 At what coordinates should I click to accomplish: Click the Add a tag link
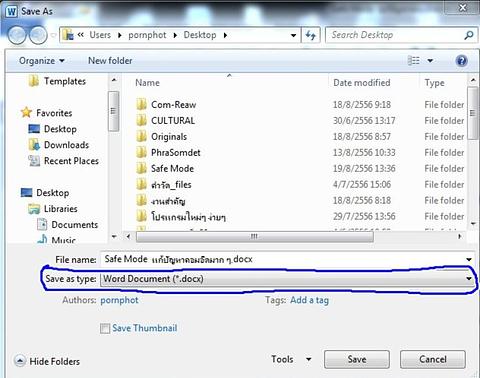coord(309,300)
